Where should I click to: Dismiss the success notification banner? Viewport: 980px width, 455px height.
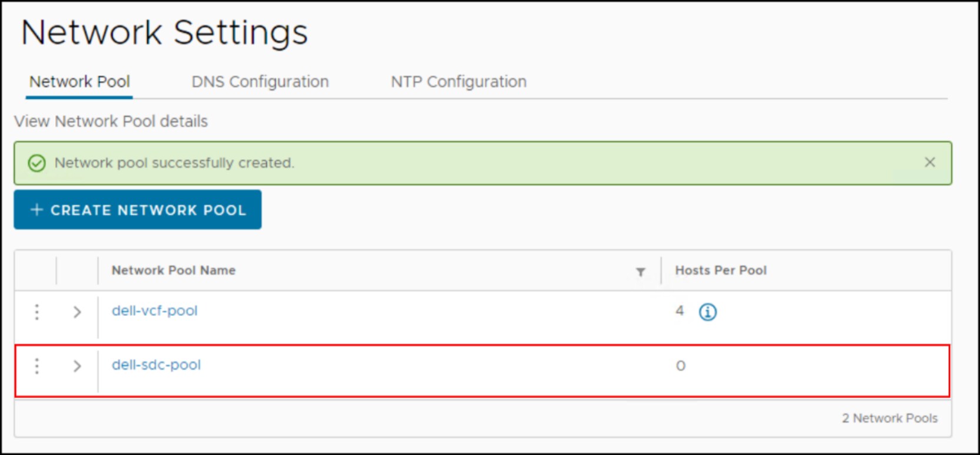pos(930,162)
